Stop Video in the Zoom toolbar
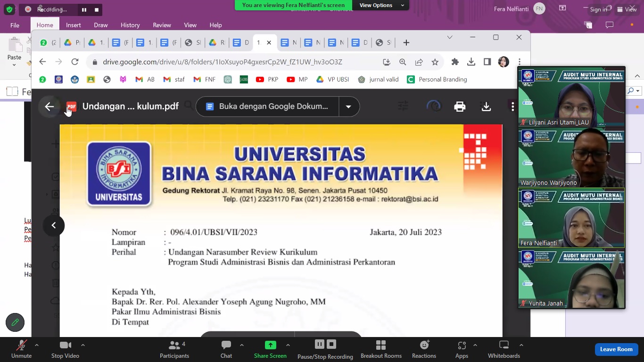This screenshot has height=362, width=644. 65,349
